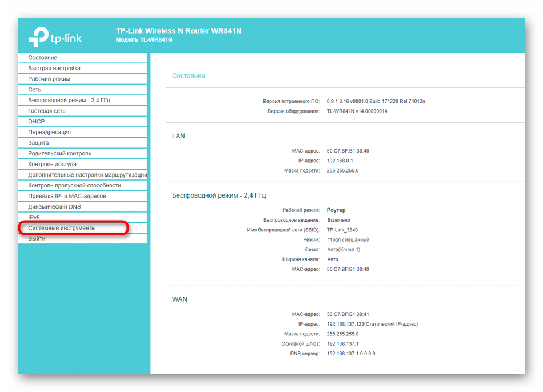Image resolution: width=543 pixels, height=392 pixels.
Task: Open the Состояние menu item
Action: [x=43, y=58]
